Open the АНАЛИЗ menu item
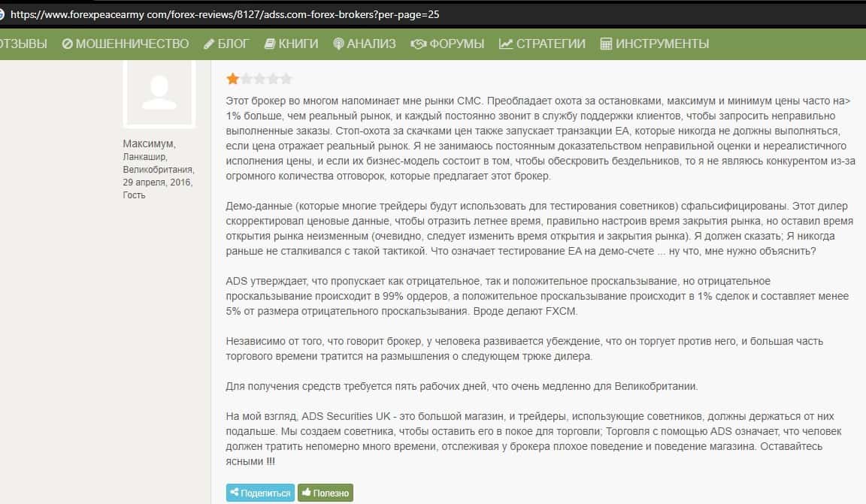Viewport: 866px width, 504px height. [365, 44]
